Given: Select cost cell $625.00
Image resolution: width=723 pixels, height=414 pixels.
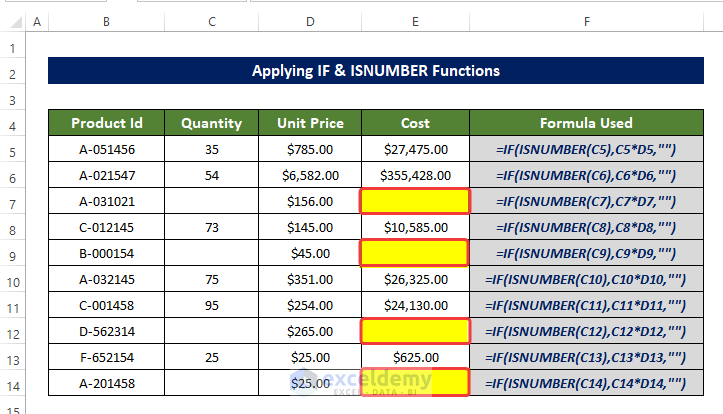Looking at the screenshot, I should 415,357.
